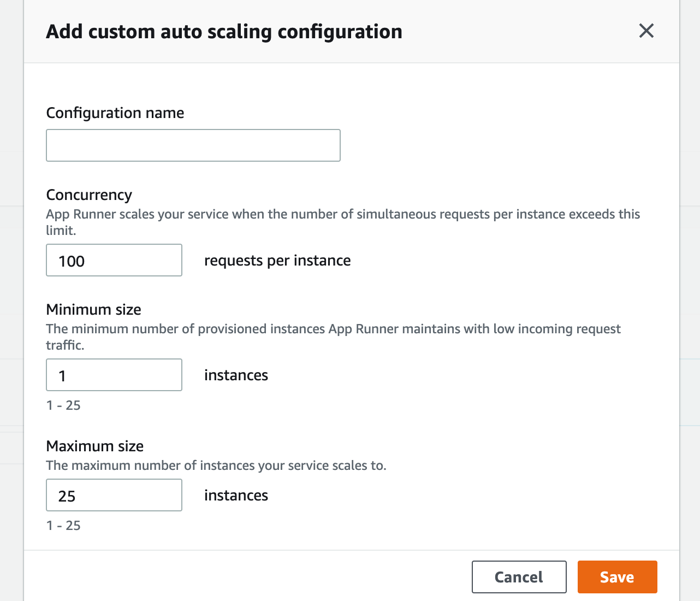Click the Maximum size field showing 25
The width and height of the screenshot is (700, 601).
click(114, 495)
